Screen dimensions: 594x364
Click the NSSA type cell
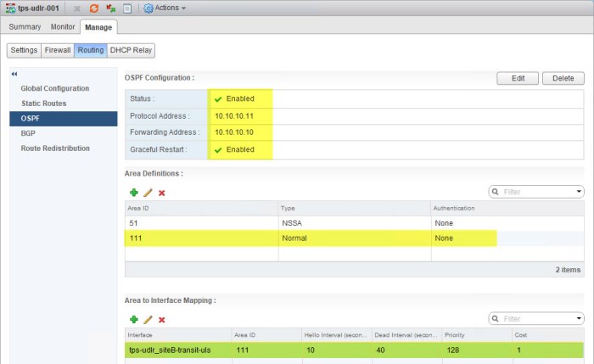pos(292,223)
